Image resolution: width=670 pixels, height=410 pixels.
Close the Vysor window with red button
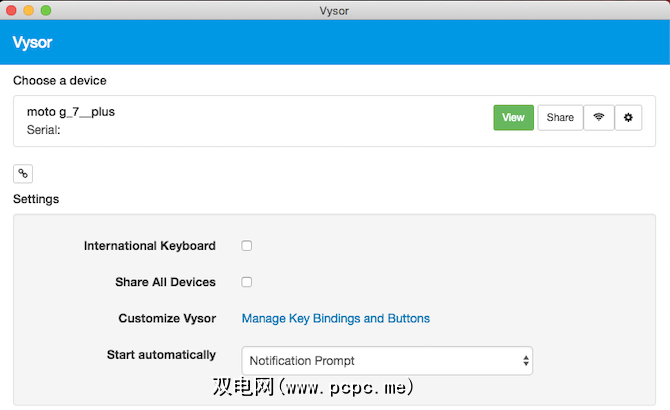[12, 10]
